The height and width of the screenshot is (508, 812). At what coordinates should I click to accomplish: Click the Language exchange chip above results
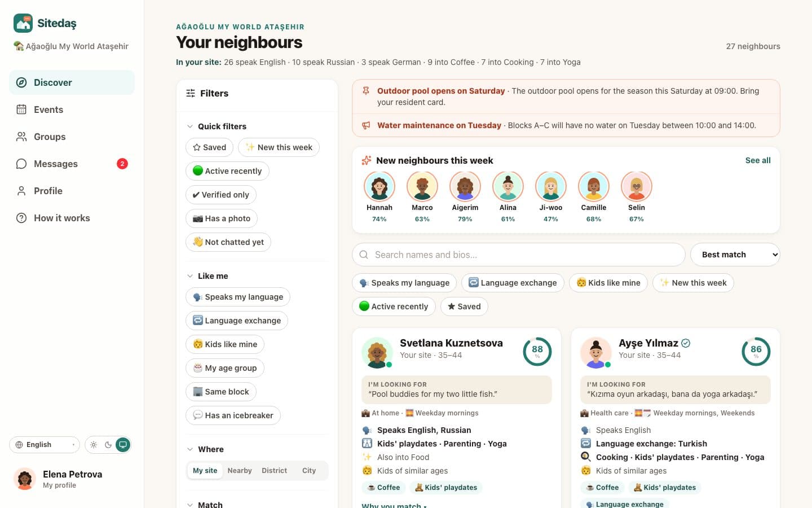(513, 283)
